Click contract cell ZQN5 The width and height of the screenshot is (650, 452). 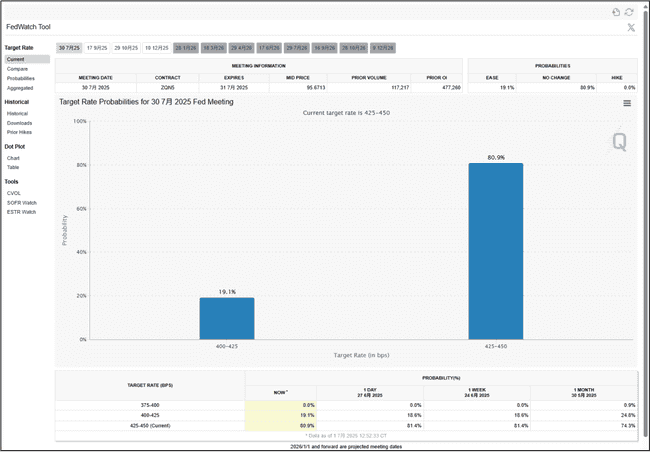pyautogui.click(x=167, y=87)
